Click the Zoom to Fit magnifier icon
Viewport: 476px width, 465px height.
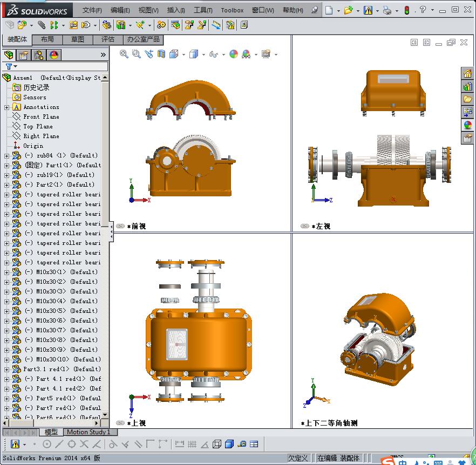(124, 54)
